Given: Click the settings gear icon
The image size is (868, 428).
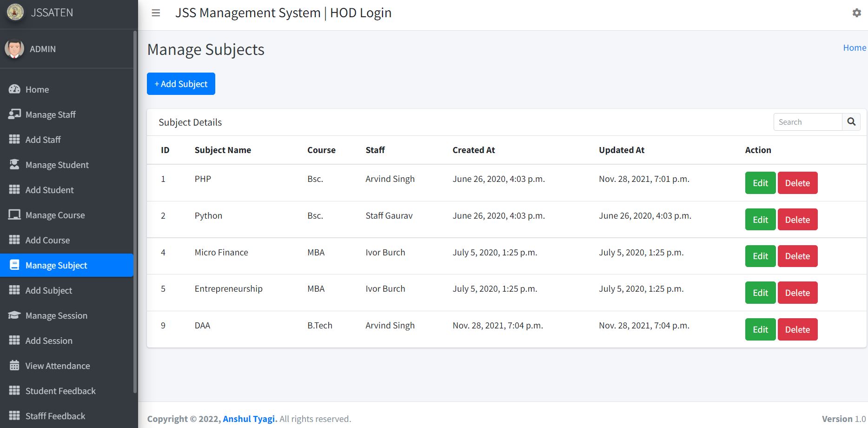Looking at the screenshot, I should click(857, 13).
